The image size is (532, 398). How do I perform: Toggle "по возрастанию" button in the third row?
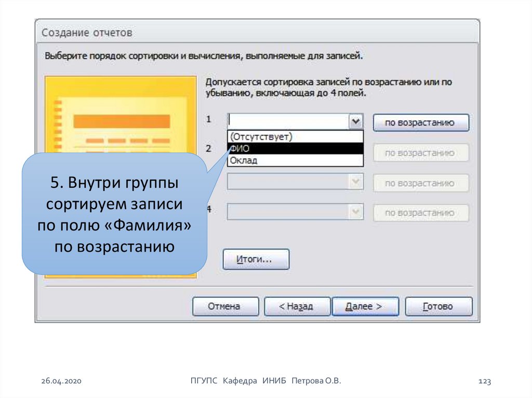coord(421,183)
